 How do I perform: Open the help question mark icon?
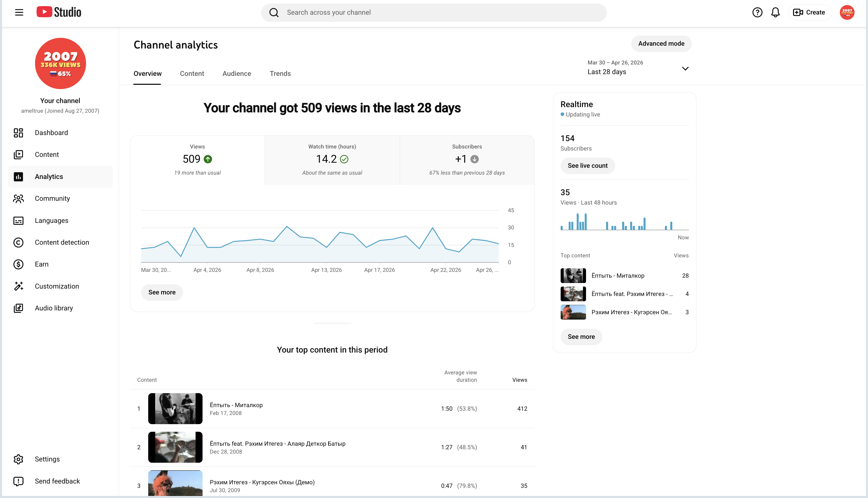[757, 12]
